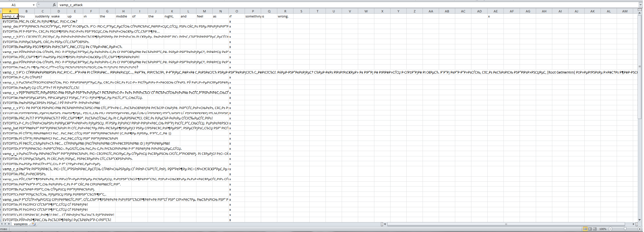The width and height of the screenshot is (644, 232).
Task: Switch to Page Layout view
Action: coord(590,229)
